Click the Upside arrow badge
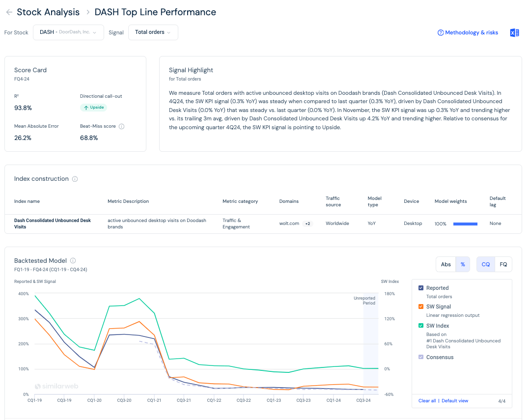Screen dimensions: 530x420 [x=94, y=108]
